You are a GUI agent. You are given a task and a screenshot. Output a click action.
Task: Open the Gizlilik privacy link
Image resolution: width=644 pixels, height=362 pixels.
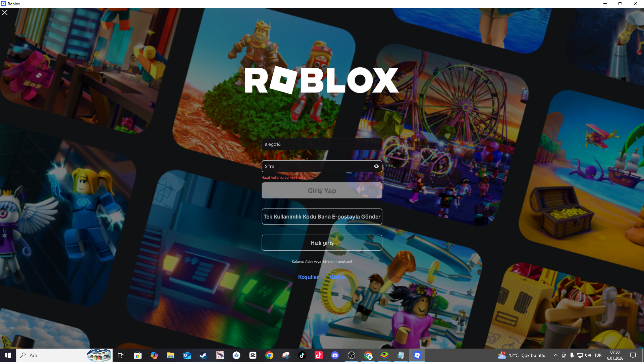click(337, 277)
